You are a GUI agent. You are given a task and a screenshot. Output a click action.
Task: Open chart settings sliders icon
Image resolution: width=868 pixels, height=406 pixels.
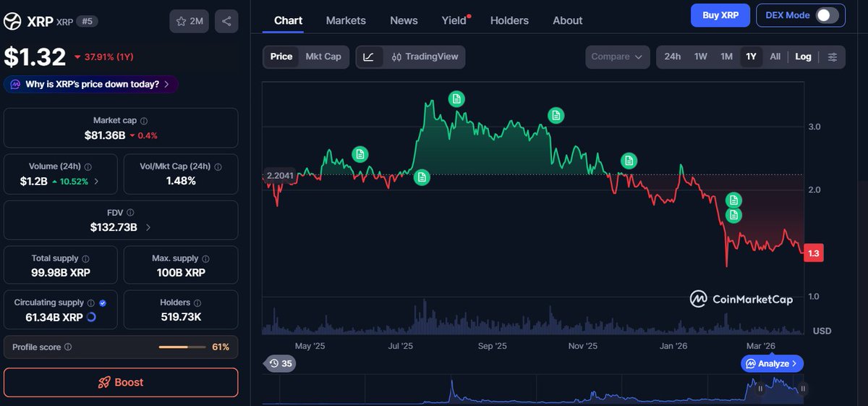(x=833, y=56)
